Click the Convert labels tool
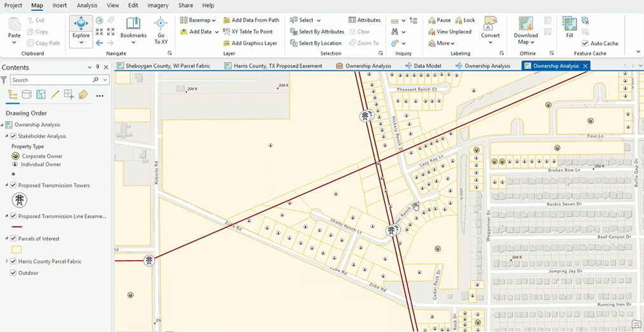Viewport: 644px width, 332px height. [x=491, y=31]
